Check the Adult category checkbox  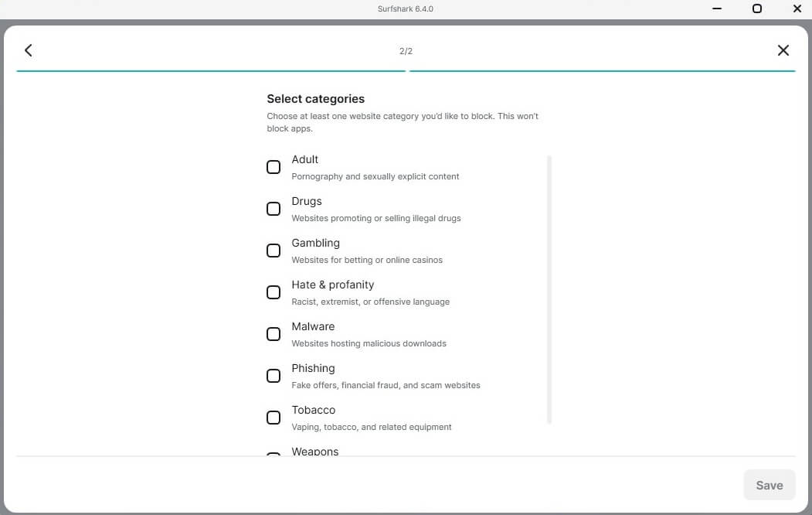pos(273,166)
